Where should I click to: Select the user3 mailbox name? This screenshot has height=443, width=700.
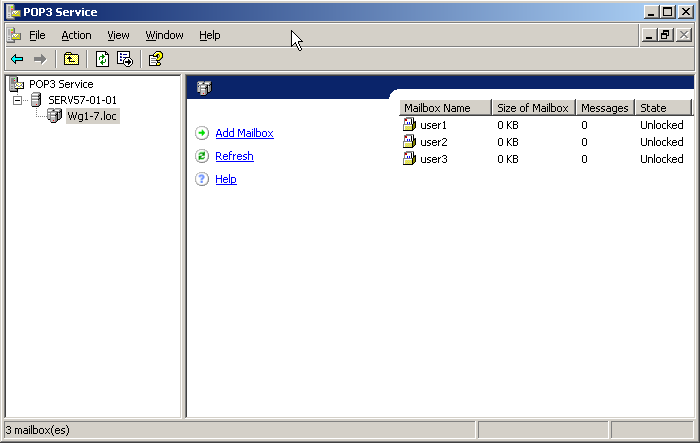[433, 159]
